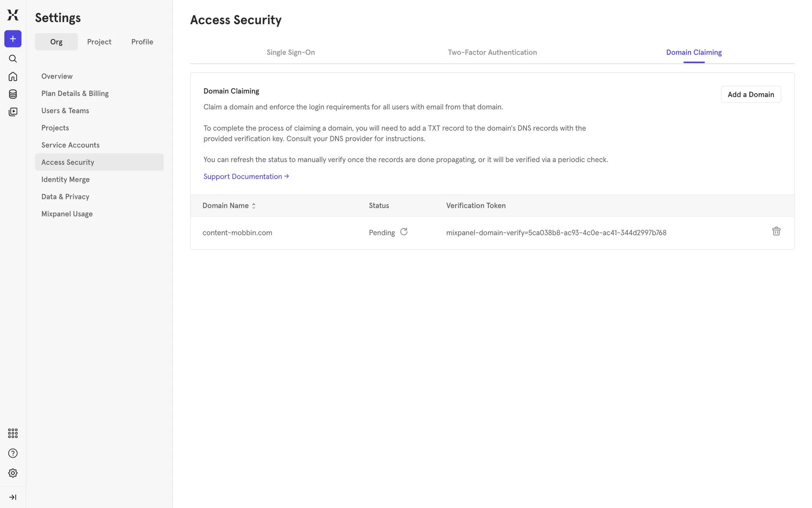Viewport: 812px width, 508px height.
Task: Delete the content-mobbin.com domain entry
Action: 776,231
